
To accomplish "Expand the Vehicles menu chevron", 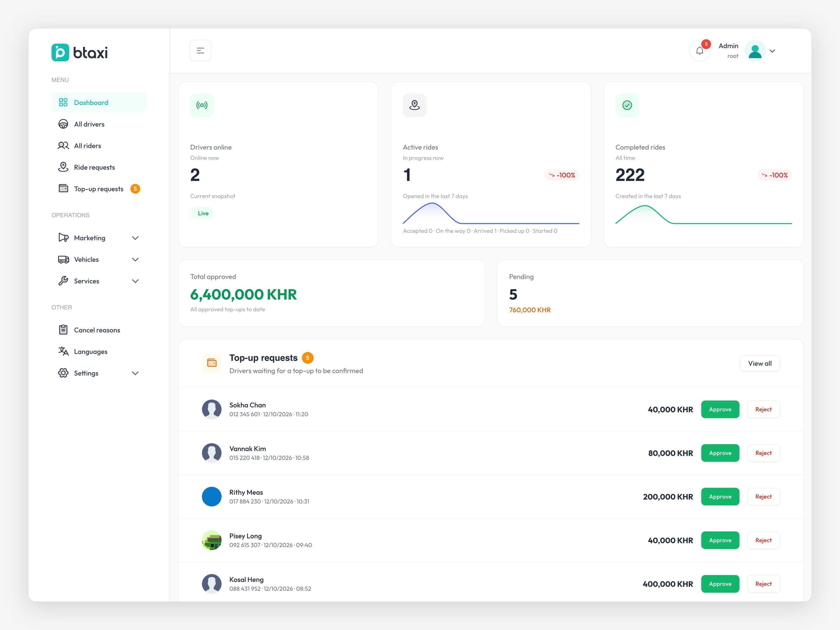I will click(x=135, y=259).
